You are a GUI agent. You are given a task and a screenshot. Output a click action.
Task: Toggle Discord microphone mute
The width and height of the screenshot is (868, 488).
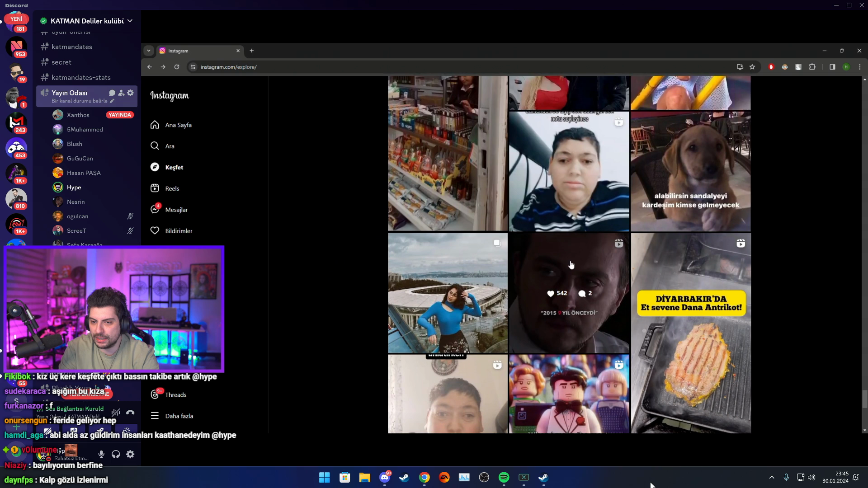point(101,454)
